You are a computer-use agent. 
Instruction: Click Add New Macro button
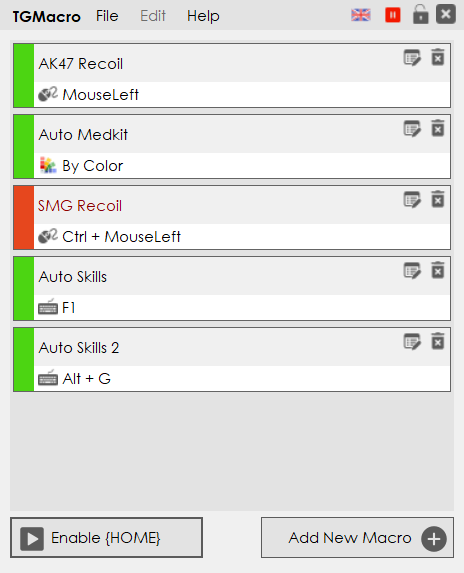click(357, 538)
